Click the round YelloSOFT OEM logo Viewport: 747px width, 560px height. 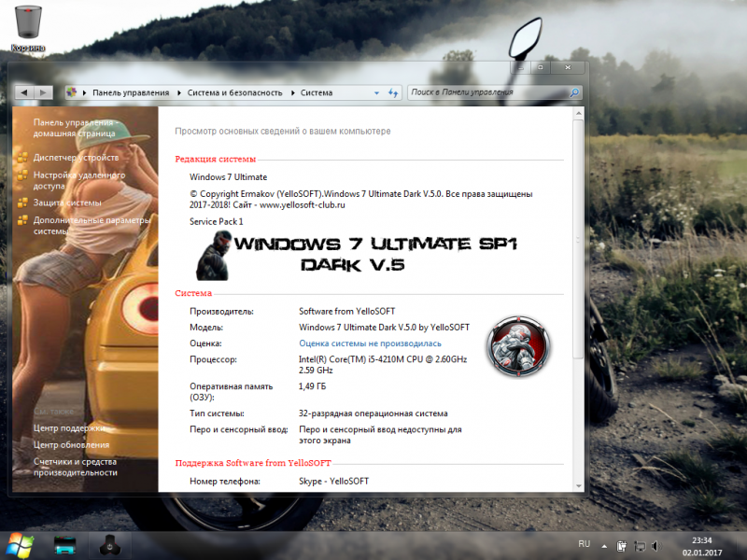(x=518, y=346)
